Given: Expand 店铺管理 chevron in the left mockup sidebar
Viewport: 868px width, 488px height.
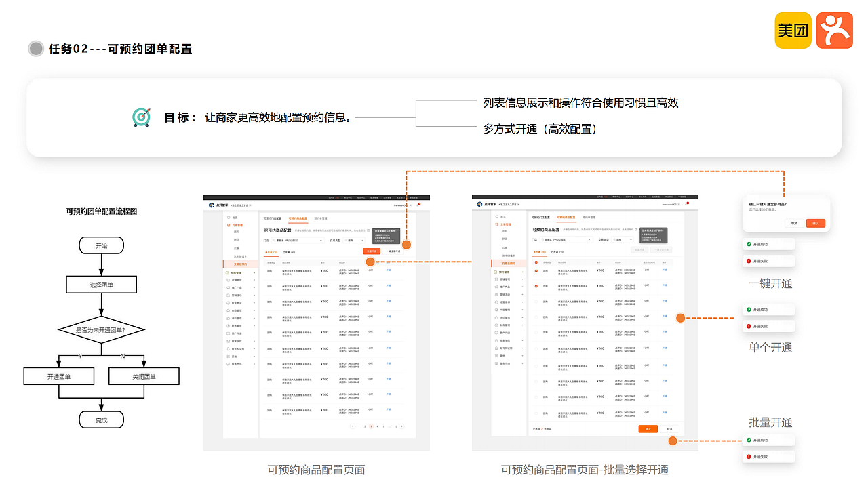Looking at the screenshot, I should 254,280.
